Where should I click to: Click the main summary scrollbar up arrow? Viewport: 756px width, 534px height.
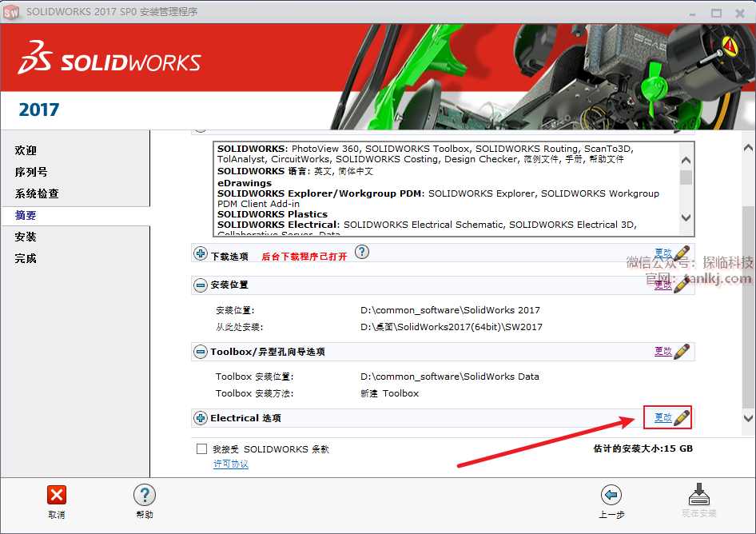coord(748,147)
